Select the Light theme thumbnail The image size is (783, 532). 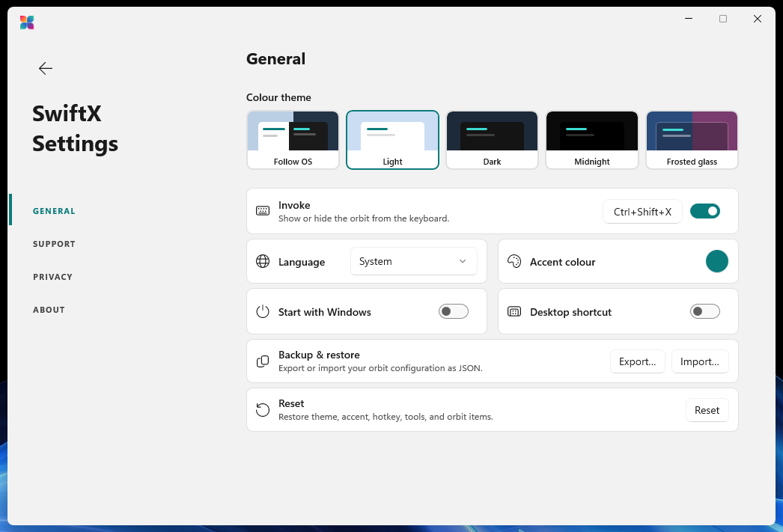point(392,140)
